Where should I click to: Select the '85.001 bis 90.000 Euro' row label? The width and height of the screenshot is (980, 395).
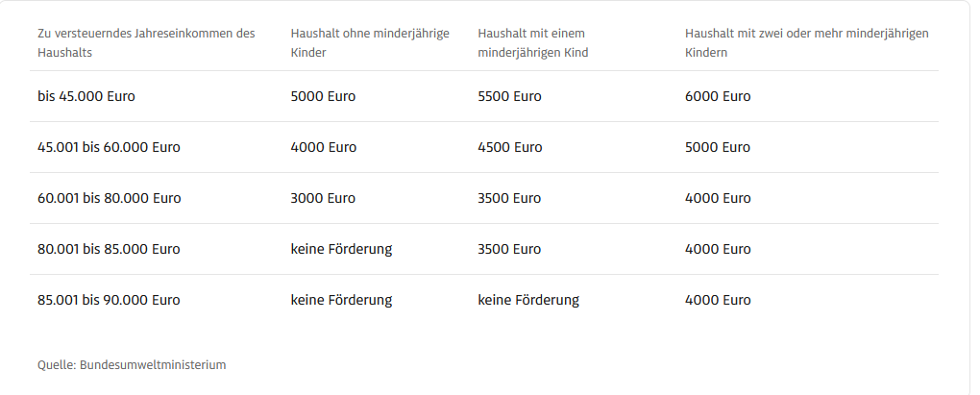click(109, 300)
